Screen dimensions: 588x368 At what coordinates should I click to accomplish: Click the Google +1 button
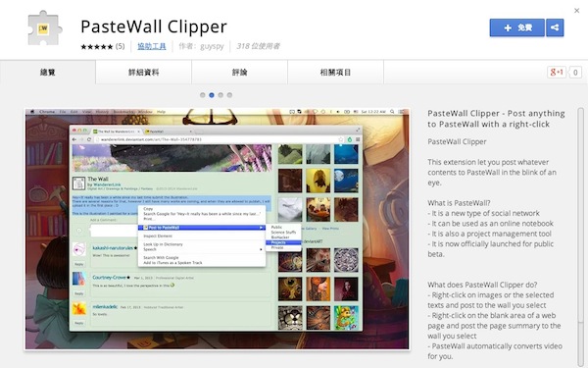[557, 72]
